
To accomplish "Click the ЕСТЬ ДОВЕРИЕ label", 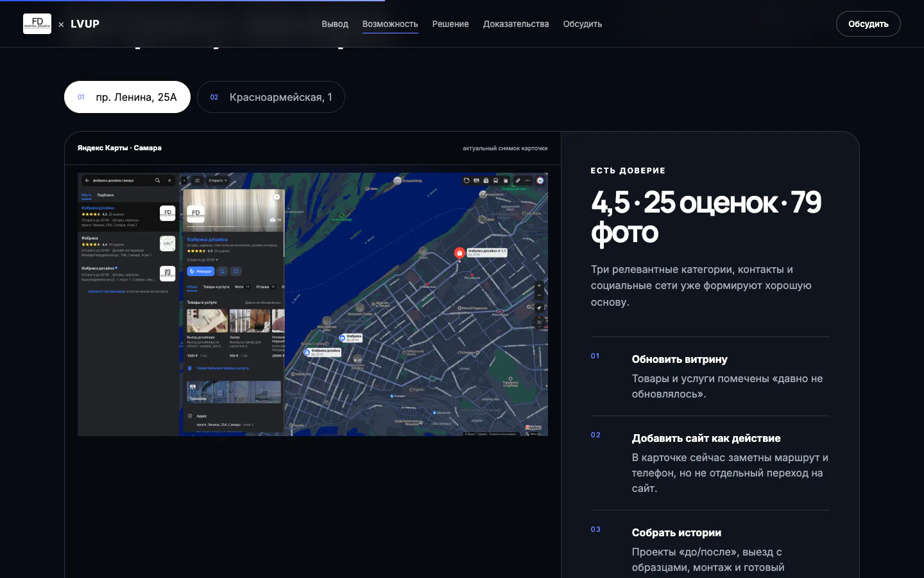I will point(628,171).
